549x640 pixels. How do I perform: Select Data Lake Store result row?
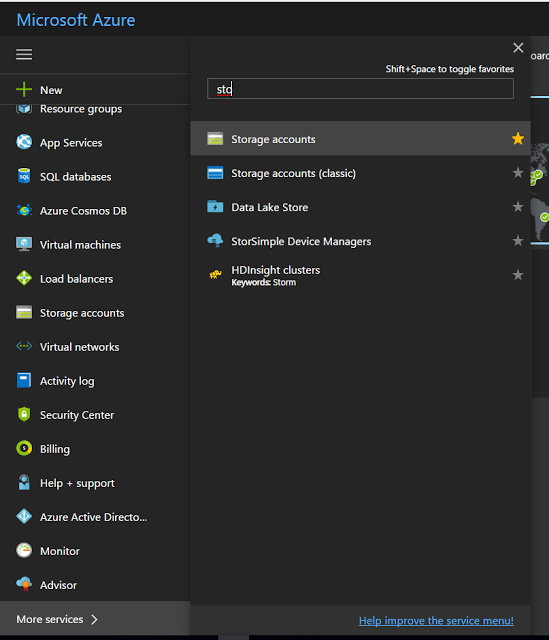[x=360, y=207]
